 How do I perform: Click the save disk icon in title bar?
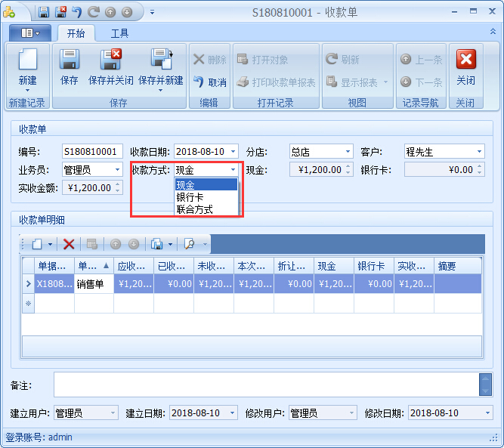(44, 12)
